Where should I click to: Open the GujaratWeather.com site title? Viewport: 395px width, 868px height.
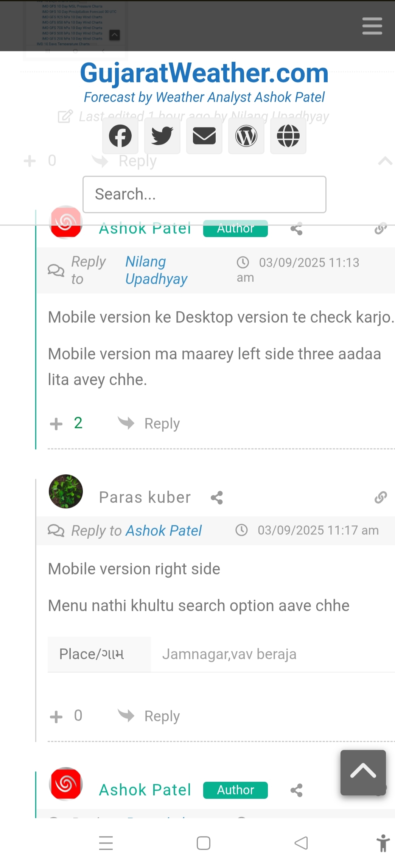[204, 73]
